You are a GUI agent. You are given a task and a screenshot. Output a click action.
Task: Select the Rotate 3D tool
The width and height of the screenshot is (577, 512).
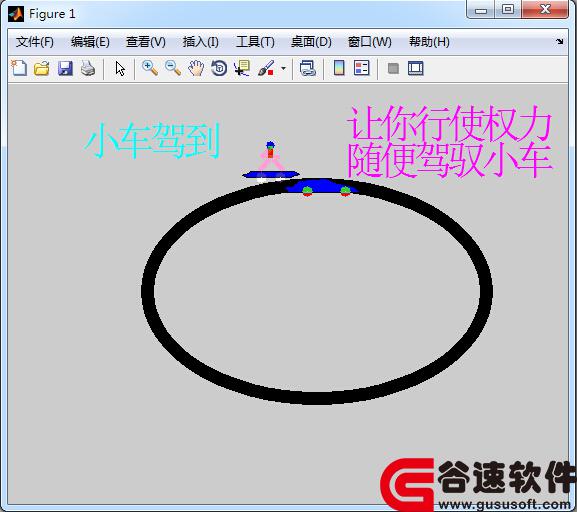pyautogui.click(x=219, y=68)
